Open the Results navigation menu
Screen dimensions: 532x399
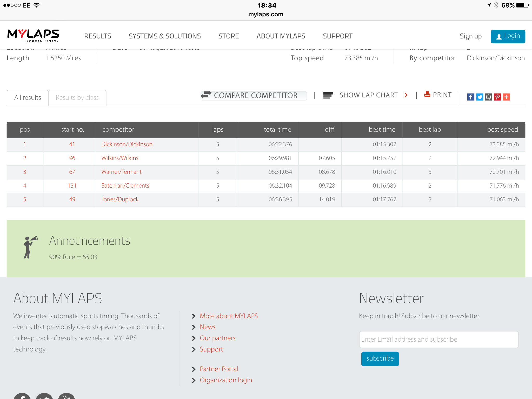tap(98, 36)
